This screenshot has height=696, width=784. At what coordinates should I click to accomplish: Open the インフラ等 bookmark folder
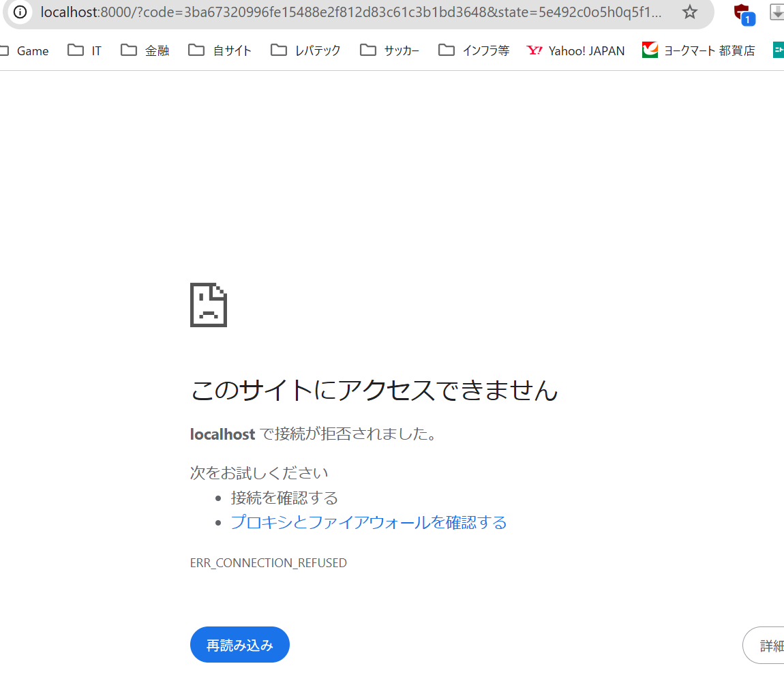(474, 50)
